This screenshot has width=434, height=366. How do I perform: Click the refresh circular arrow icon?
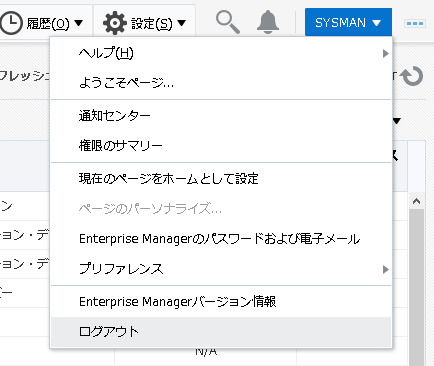point(412,76)
